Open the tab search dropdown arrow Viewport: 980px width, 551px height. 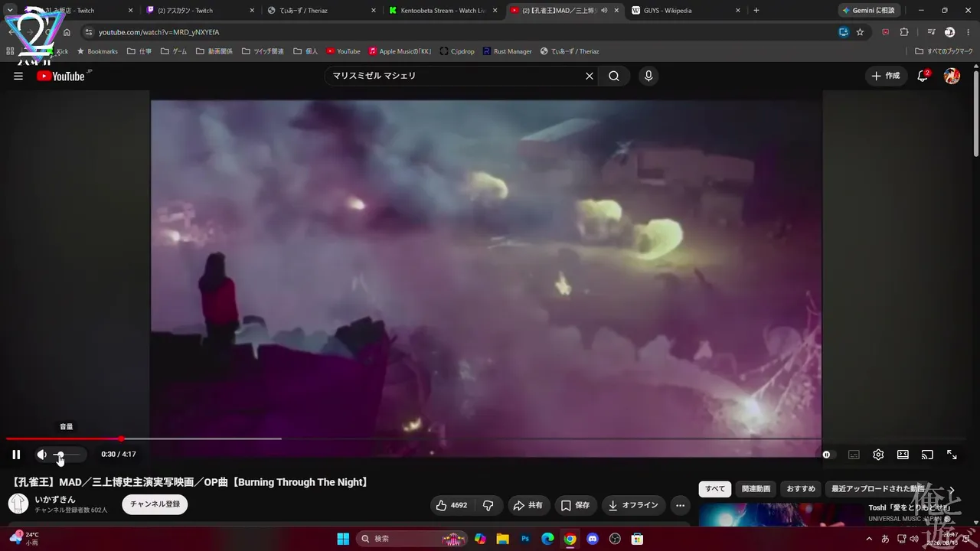pos(10,11)
